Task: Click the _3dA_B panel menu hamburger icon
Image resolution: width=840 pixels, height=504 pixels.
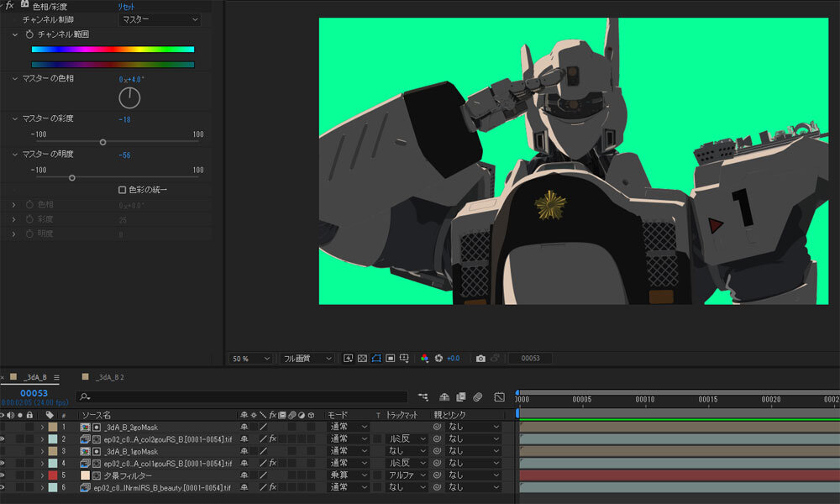Action: 56,378
